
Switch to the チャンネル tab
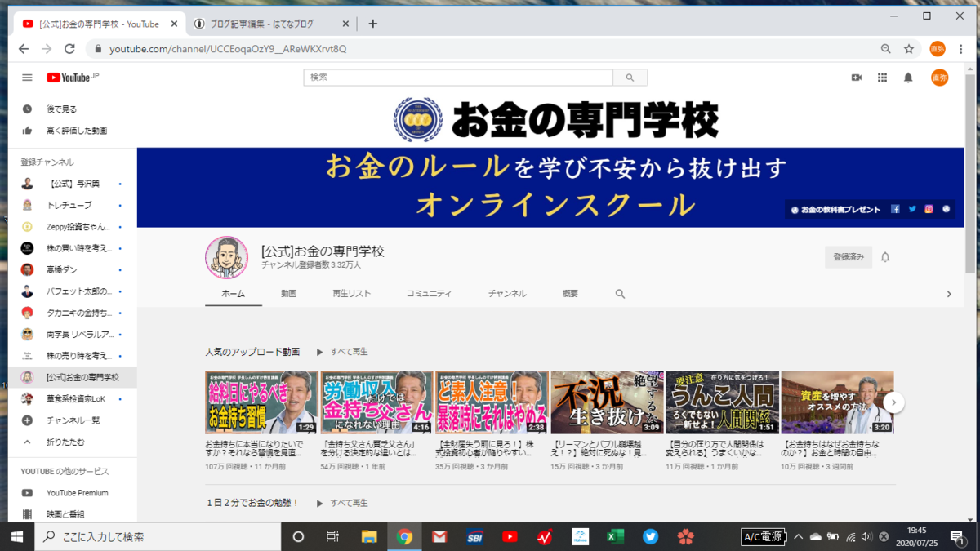pos(507,294)
